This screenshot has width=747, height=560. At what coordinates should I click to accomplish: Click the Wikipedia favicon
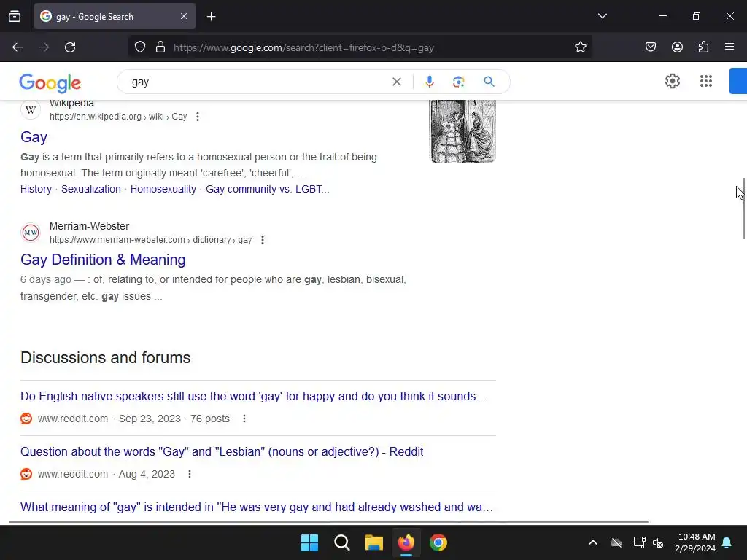tap(31, 110)
